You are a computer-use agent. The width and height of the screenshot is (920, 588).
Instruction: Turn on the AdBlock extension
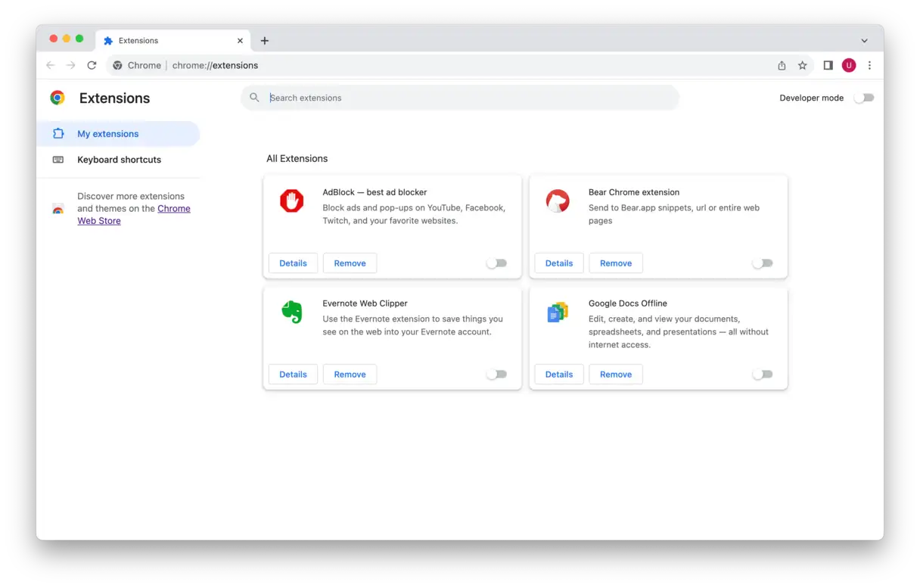pos(496,263)
